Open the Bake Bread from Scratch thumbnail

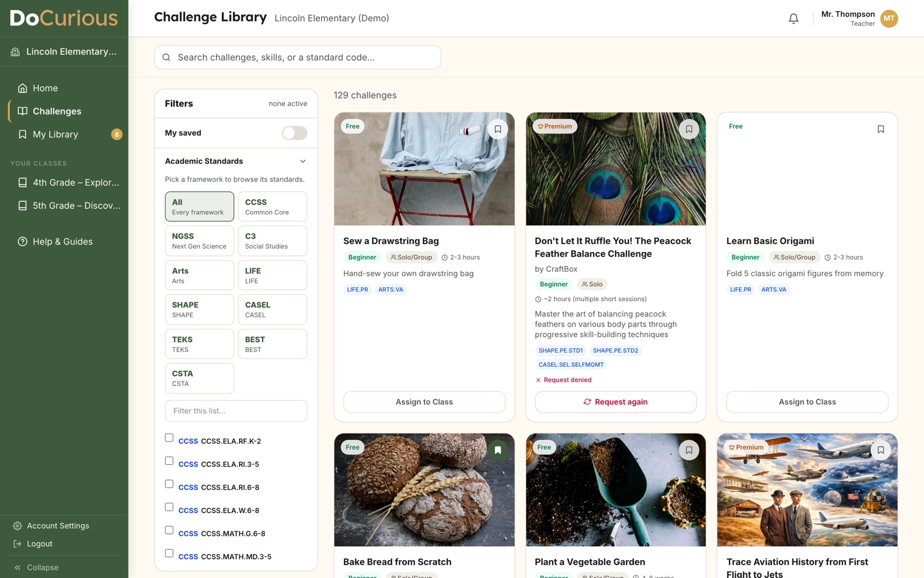click(x=424, y=490)
